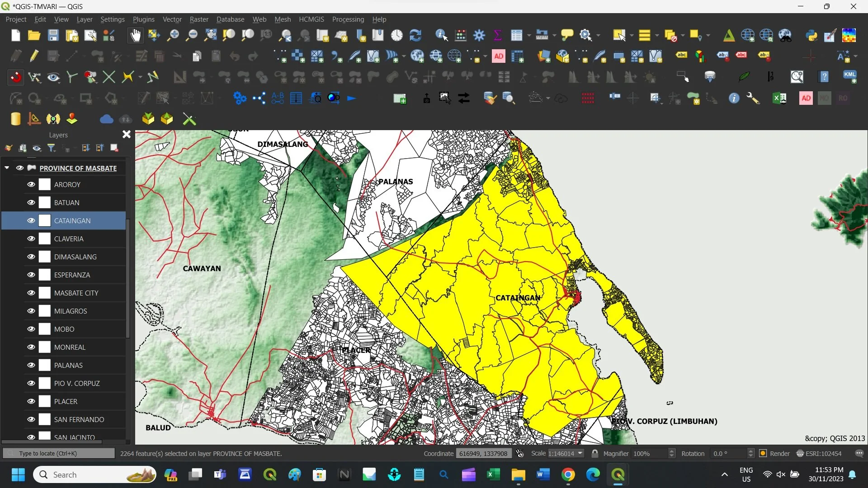Toggle the Render checkbox in status bar
Image resolution: width=868 pixels, height=488 pixels.
(763, 453)
